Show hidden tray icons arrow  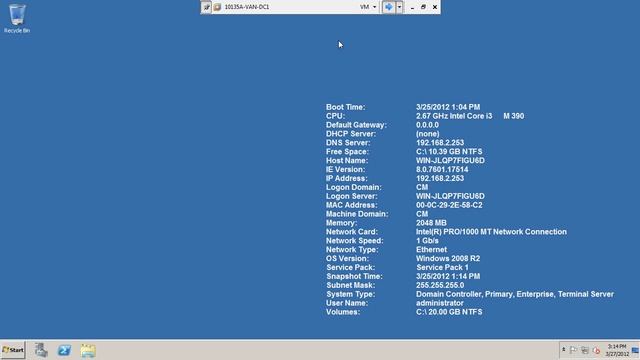point(564,350)
